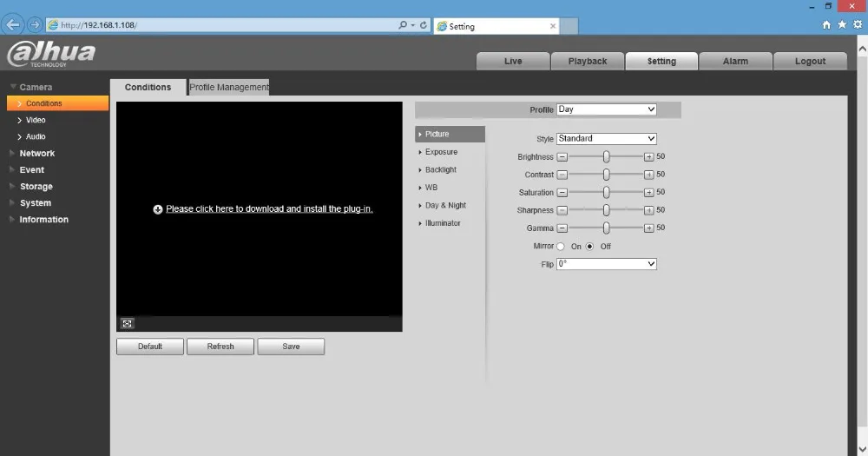The image size is (868, 456).
Task: Open the Flip dropdown showing 0°
Action: [x=606, y=264]
